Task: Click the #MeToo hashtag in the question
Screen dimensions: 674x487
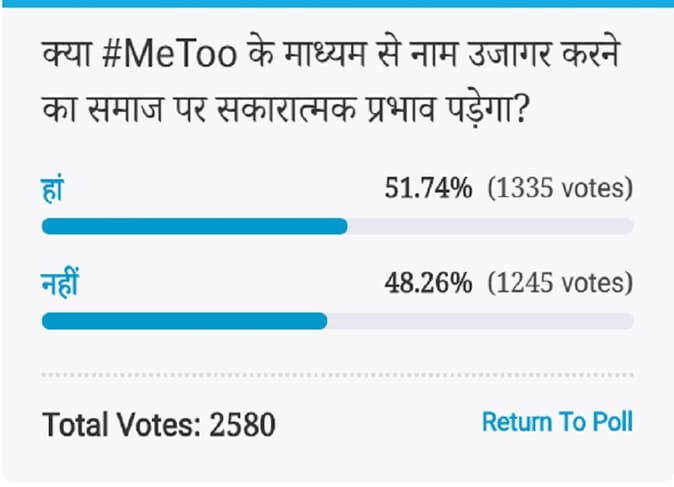Action: coord(170,55)
